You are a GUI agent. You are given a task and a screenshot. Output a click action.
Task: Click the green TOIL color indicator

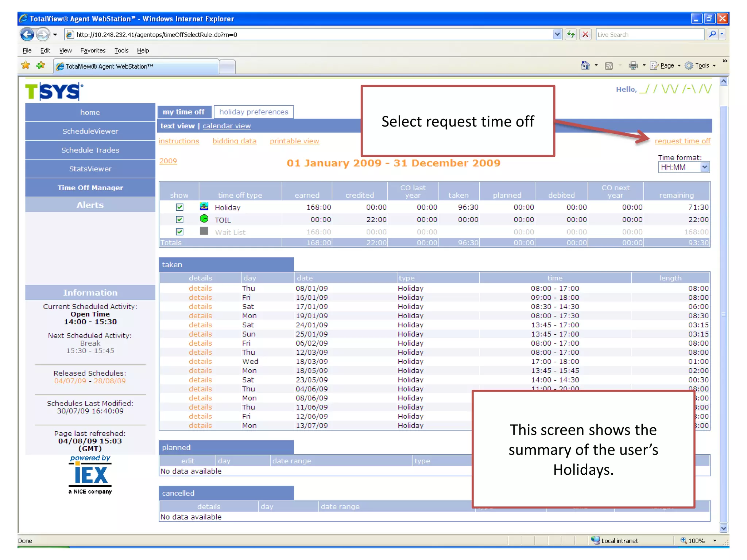click(204, 219)
